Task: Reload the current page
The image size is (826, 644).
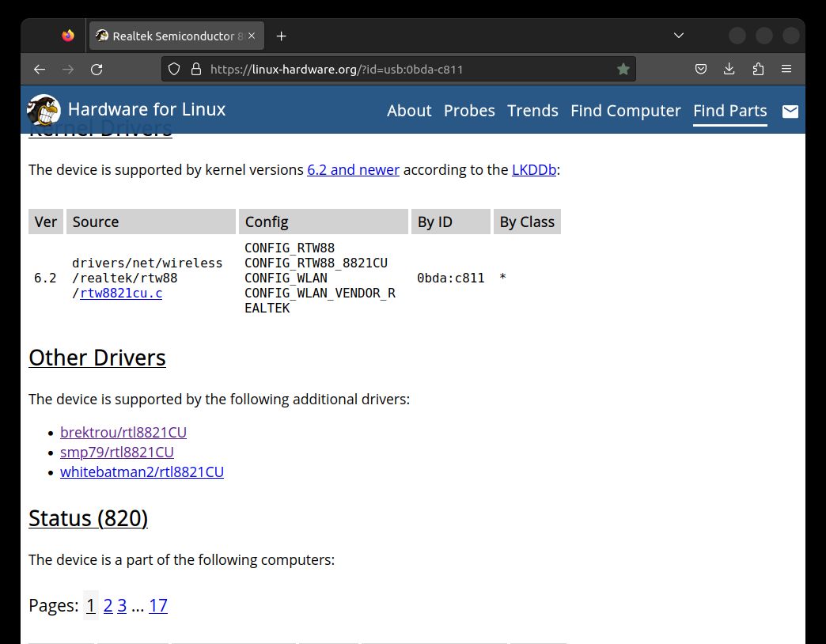Action: [x=97, y=70]
